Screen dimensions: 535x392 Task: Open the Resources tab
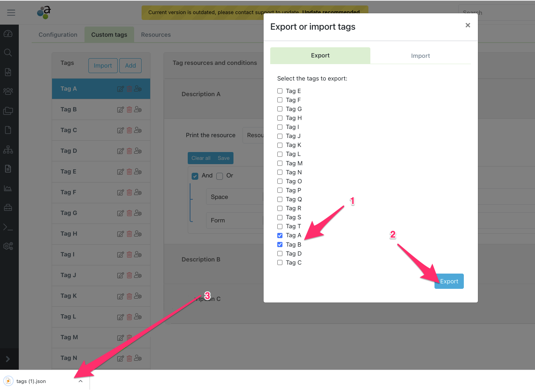point(156,35)
